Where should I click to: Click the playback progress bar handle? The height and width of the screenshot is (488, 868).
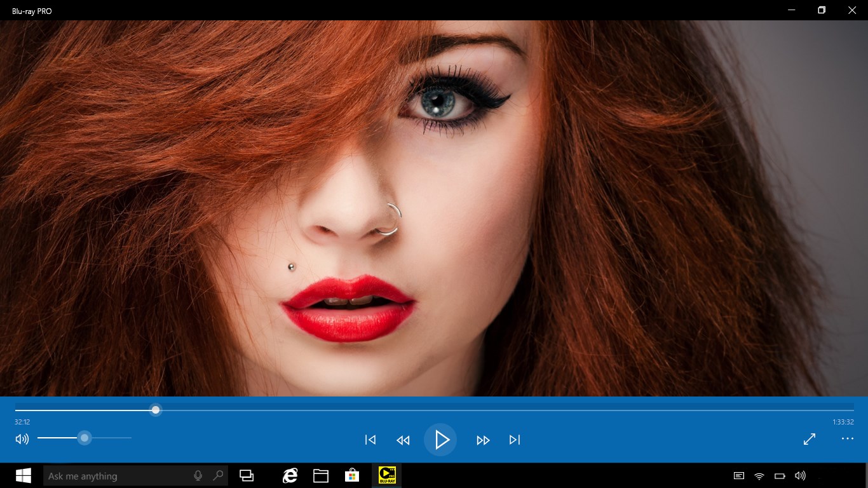(155, 410)
